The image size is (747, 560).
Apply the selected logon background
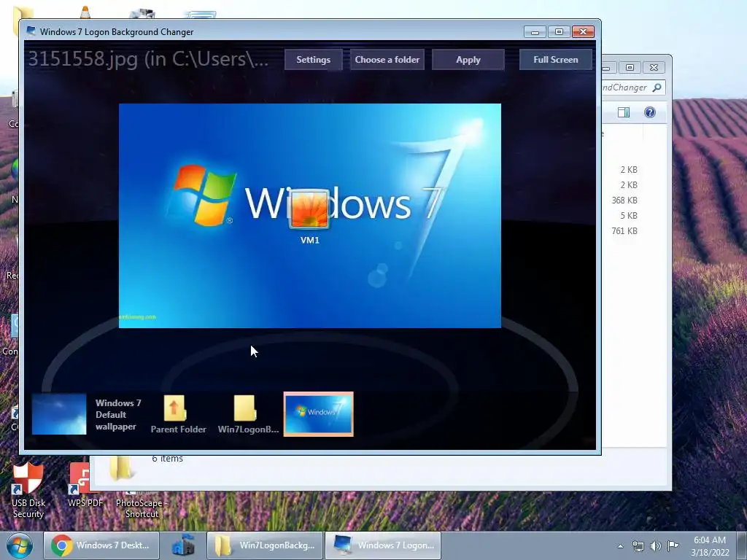point(468,60)
